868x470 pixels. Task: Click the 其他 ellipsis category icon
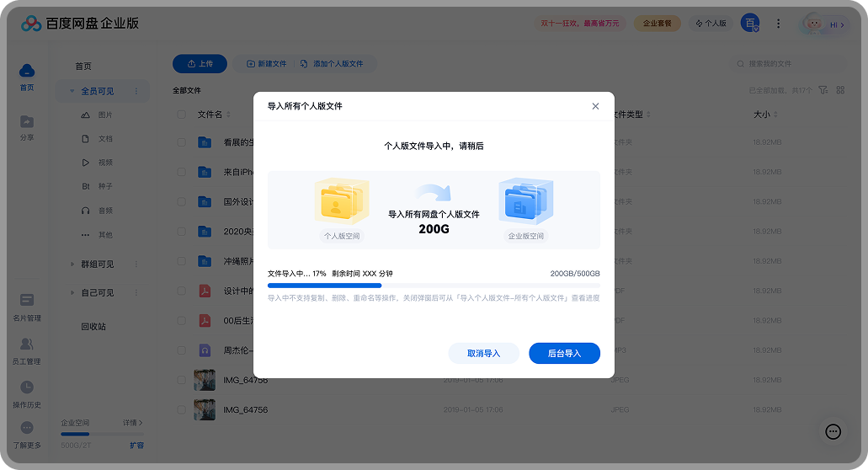85,235
